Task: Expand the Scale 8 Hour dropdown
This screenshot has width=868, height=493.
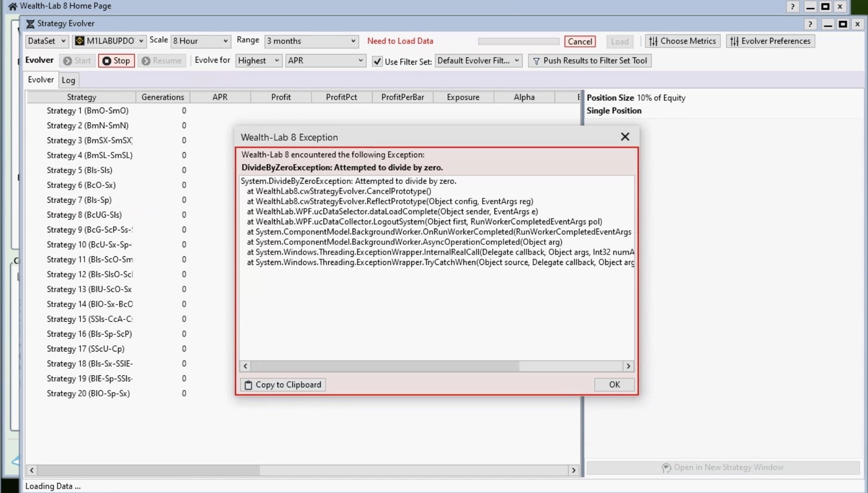Action: pos(200,41)
